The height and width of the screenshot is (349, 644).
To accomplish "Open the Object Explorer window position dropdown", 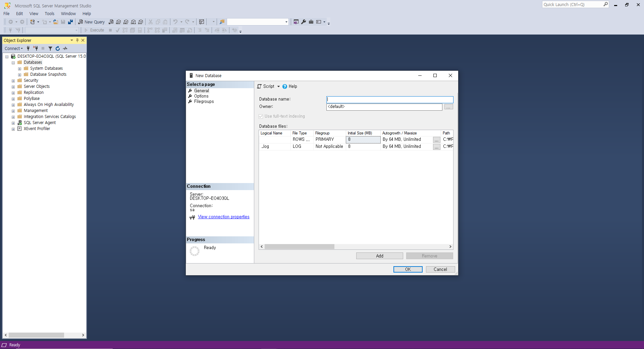I will pyautogui.click(x=71, y=40).
